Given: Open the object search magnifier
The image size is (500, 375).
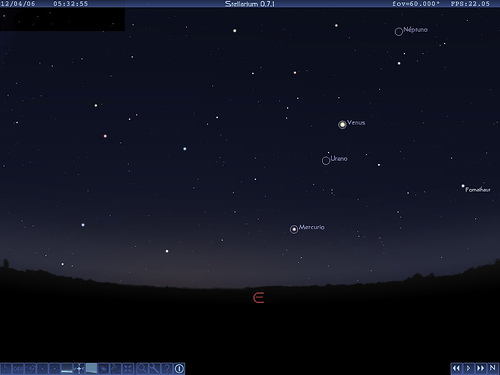Looking at the screenshot, I should [x=142, y=369].
